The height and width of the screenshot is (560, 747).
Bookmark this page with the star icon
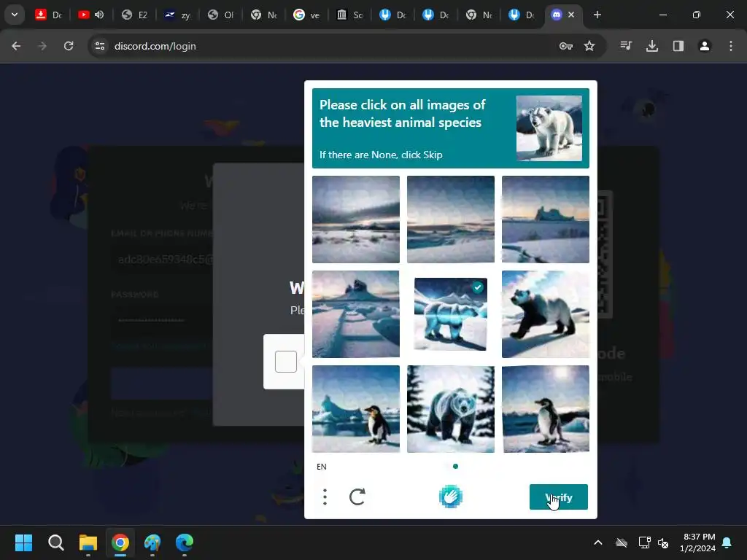pyautogui.click(x=589, y=46)
